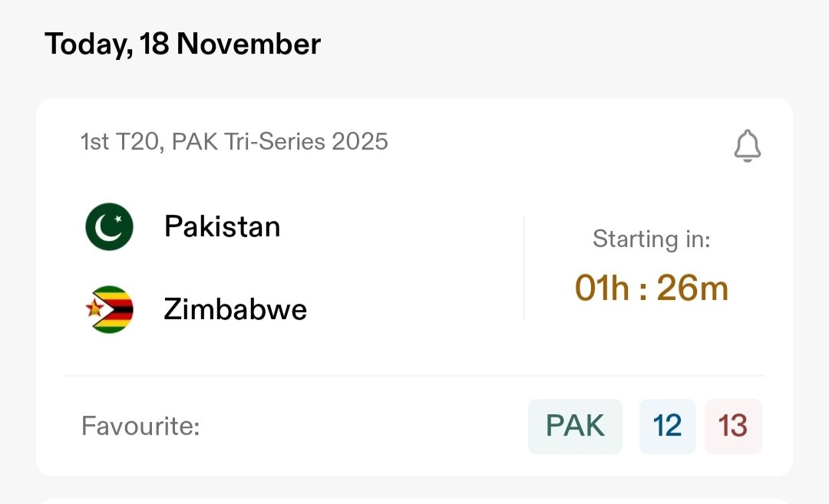Click "2025" in the series title

pos(359,142)
